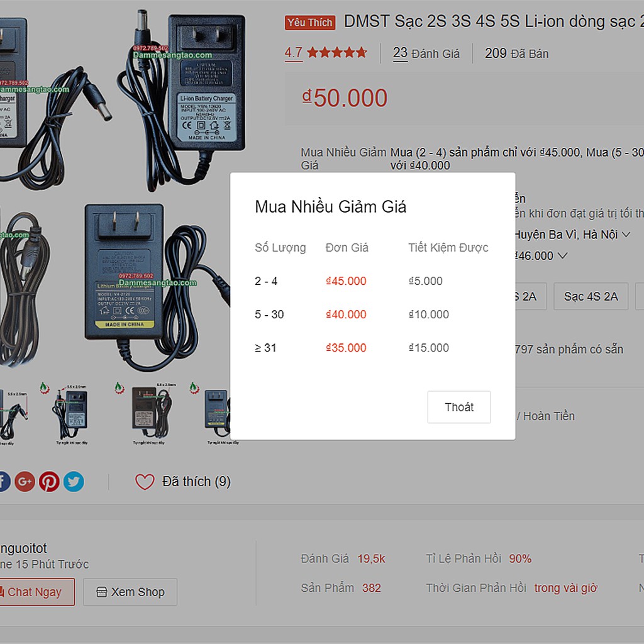This screenshot has height=644, width=644.
Task: Share product on Twitter icon
Action: point(74,481)
